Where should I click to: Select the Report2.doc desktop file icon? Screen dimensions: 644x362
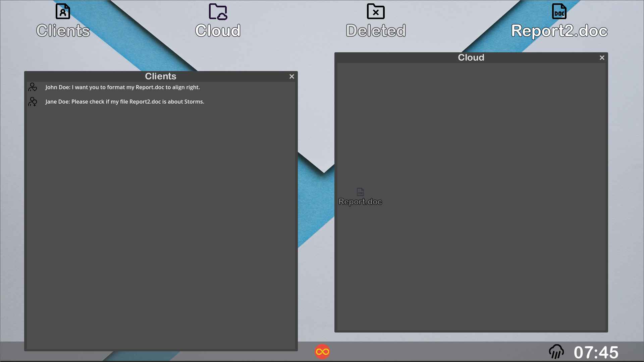click(559, 12)
